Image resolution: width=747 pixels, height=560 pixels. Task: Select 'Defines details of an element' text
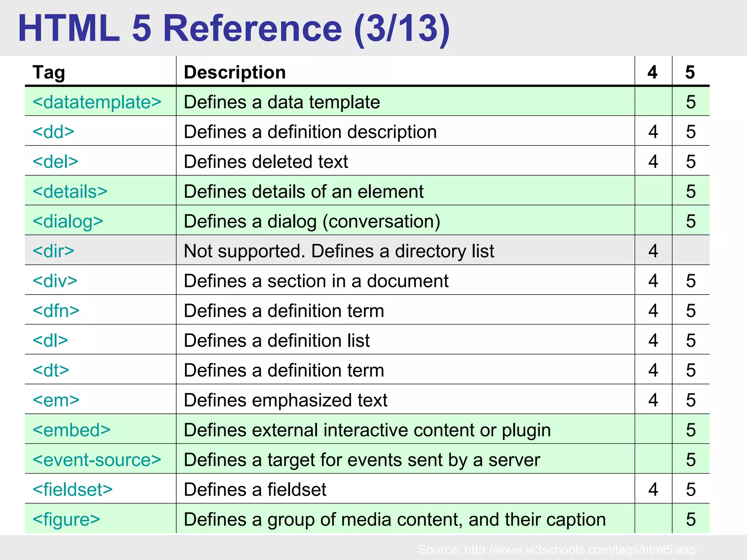[304, 192]
